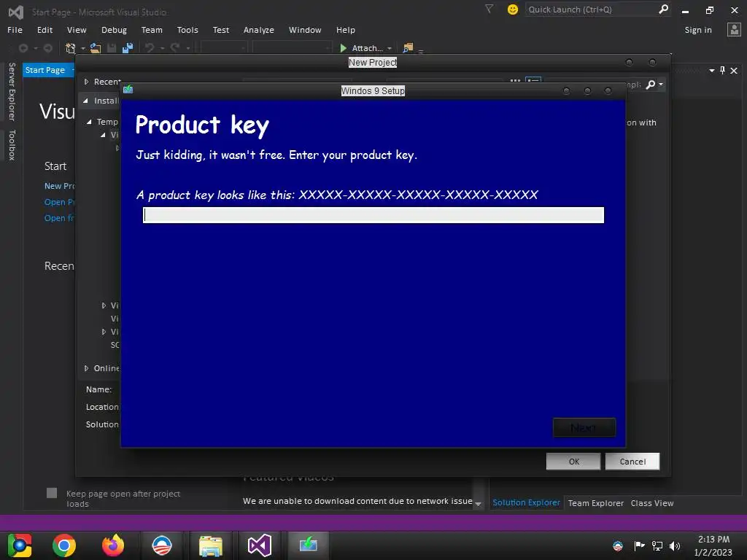Click Cancel in the New Project dialog
The width and height of the screenshot is (747, 560).
[632, 462]
